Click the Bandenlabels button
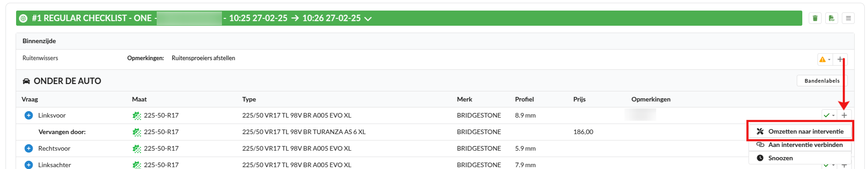868x169 pixels. [822, 81]
